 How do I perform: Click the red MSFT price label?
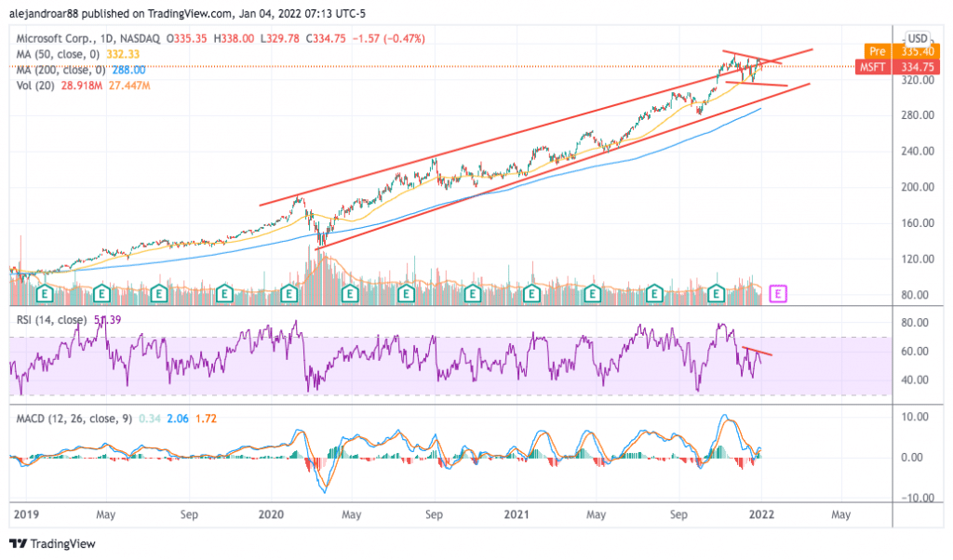click(x=898, y=67)
